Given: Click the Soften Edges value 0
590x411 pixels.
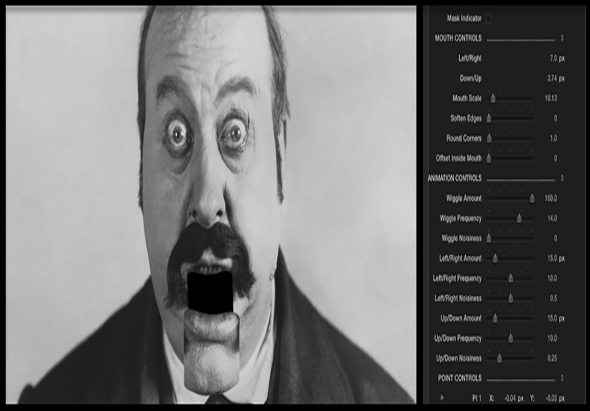Looking at the screenshot, I should pos(555,118).
